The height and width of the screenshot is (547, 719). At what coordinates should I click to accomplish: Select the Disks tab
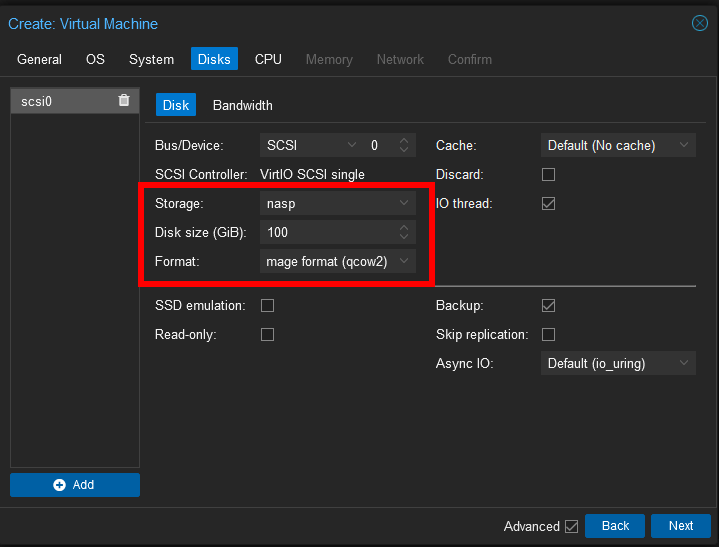point(214,59)
